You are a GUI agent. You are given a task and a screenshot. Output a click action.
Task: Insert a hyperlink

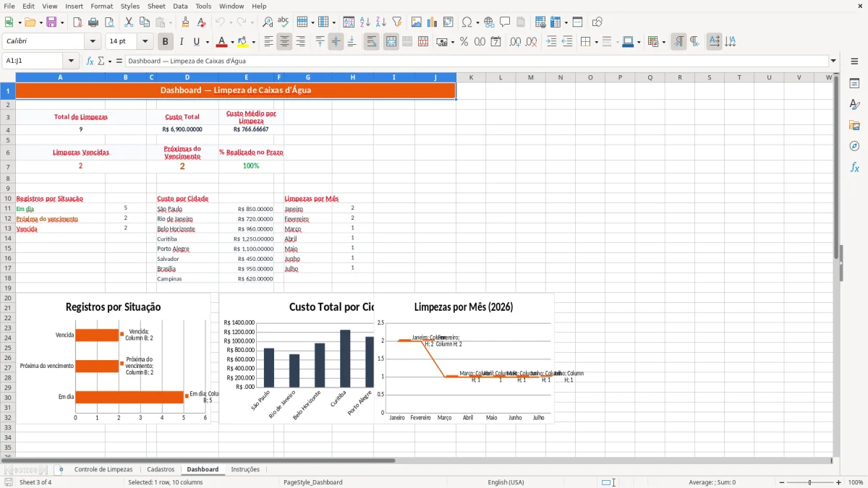click(489, 22)
